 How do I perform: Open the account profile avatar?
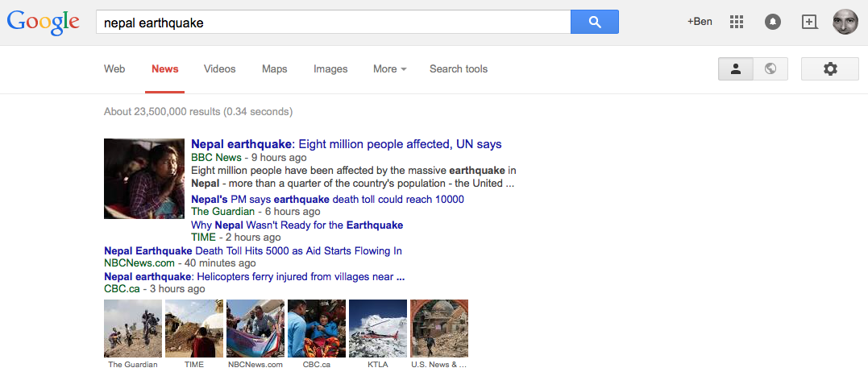coord(845,23)
